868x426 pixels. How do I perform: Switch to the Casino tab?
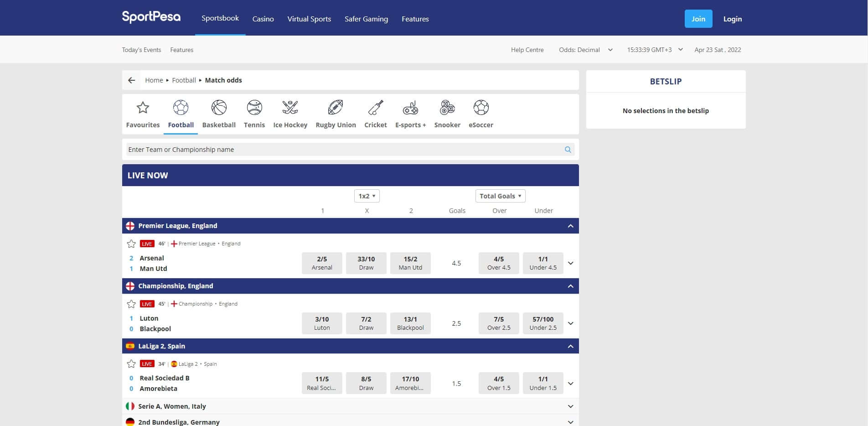(x=263, y=19)
